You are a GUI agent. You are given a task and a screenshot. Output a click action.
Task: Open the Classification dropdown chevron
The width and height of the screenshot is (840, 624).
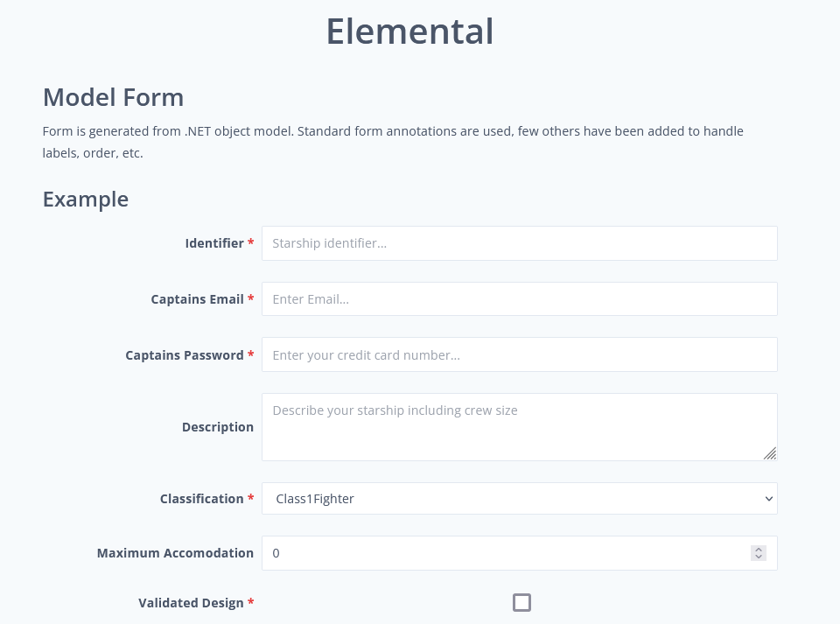767,498
